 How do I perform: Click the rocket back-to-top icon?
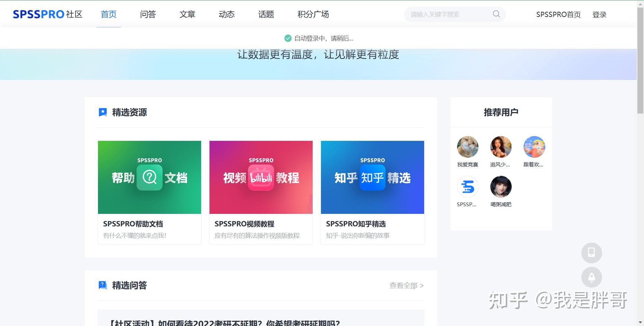click(x=591, y=277)
